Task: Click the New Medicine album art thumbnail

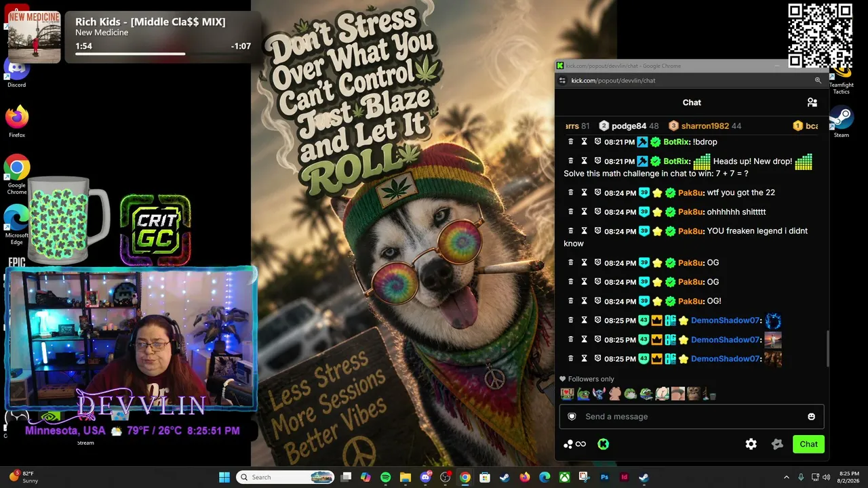Action: coord(34,37)
